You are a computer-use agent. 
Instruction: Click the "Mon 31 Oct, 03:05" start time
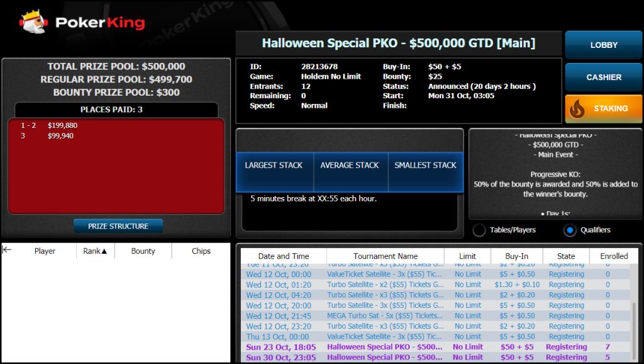[461, 96]
